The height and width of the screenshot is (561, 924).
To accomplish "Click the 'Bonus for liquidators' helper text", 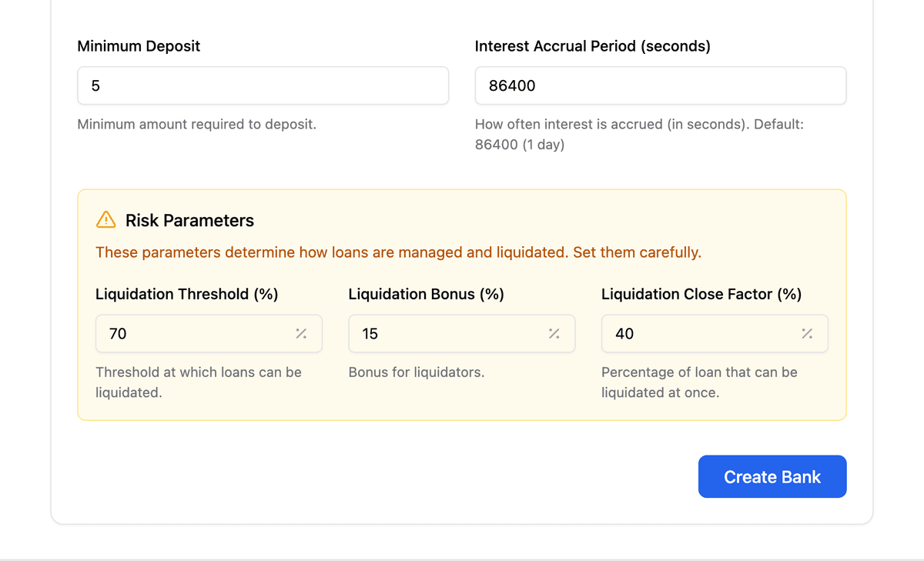I will (x=416, y=372).
